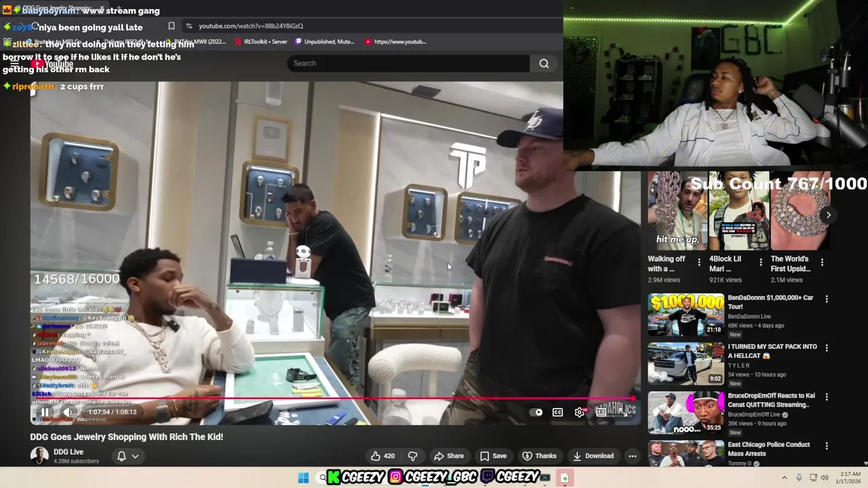Open the DDG Live channel avatar
868x488 pixels.
pyautogui.click(x=39, y=455)
